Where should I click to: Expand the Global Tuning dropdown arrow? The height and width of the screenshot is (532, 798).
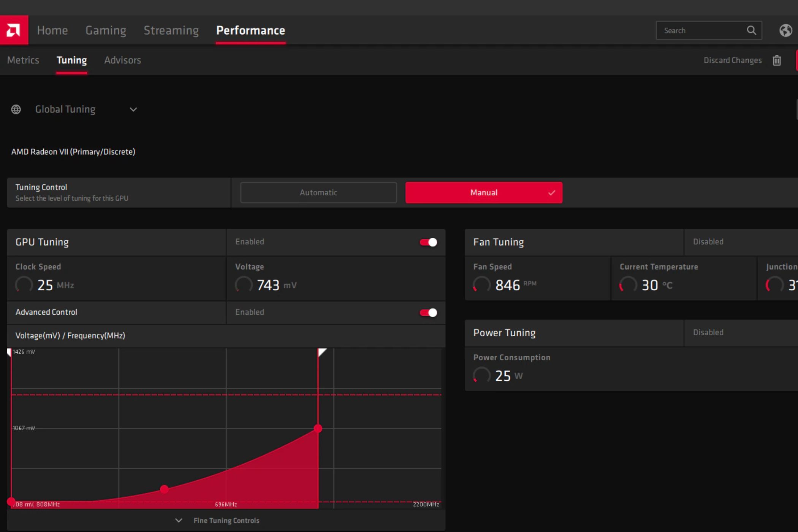tap(133, 109)
